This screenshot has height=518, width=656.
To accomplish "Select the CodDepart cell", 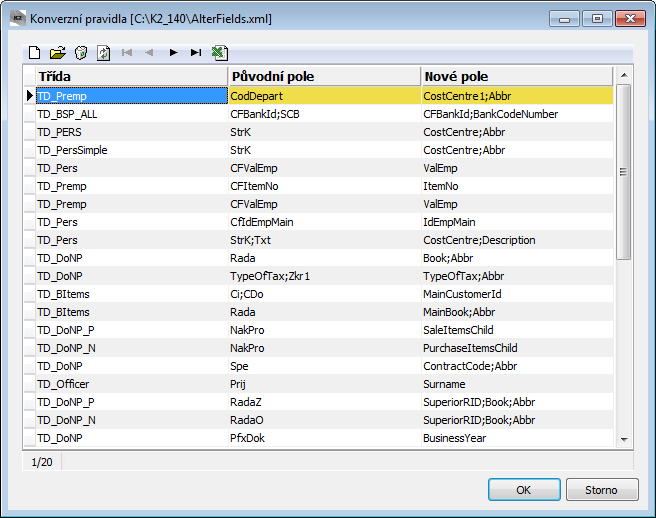I will [324, 96].
